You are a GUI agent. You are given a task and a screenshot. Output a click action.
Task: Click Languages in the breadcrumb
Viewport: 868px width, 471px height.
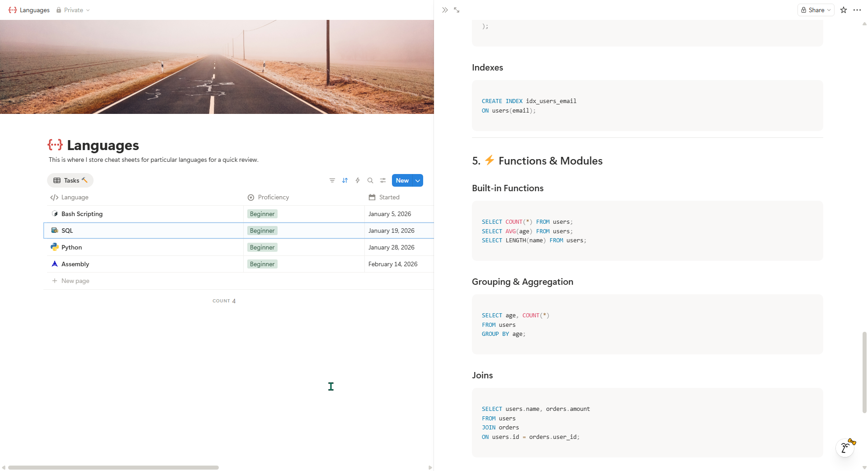point(34,10)
